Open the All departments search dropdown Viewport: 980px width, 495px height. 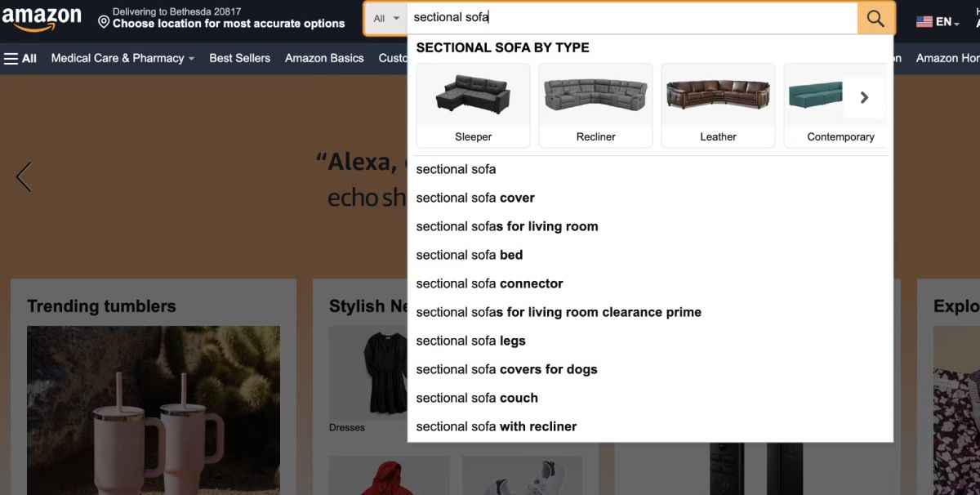386,18
